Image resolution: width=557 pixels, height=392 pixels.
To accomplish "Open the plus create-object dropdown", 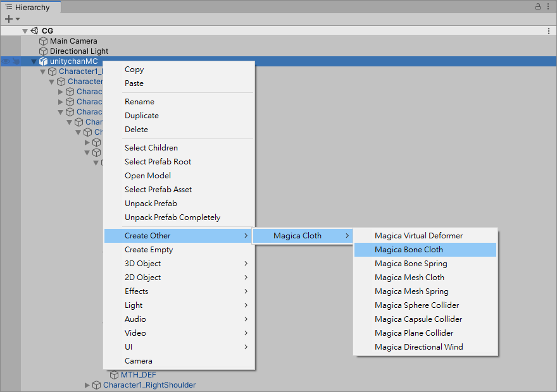I will coord(12,19).
